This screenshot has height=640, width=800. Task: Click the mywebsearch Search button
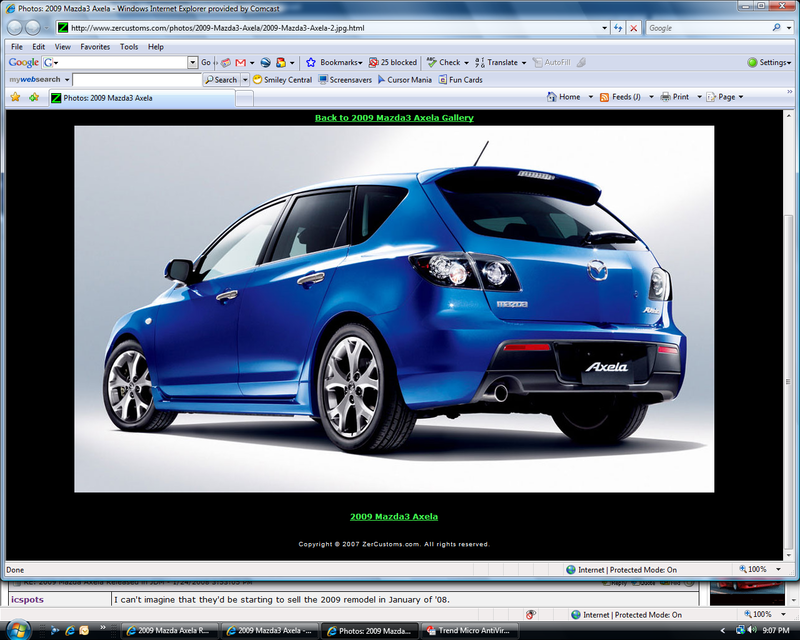tap(221, 80)
